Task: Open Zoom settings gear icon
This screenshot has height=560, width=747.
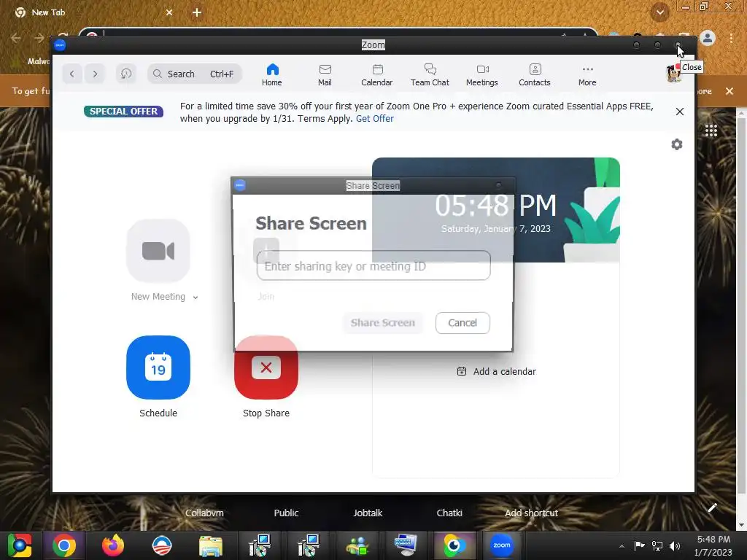Action: click(x=676, y=144)
